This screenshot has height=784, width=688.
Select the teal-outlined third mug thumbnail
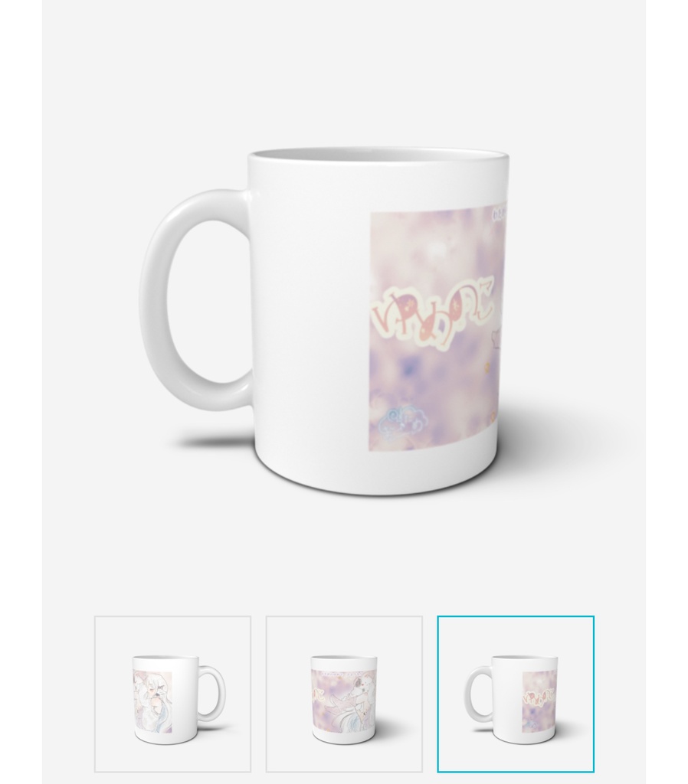(x=516, y=694)
